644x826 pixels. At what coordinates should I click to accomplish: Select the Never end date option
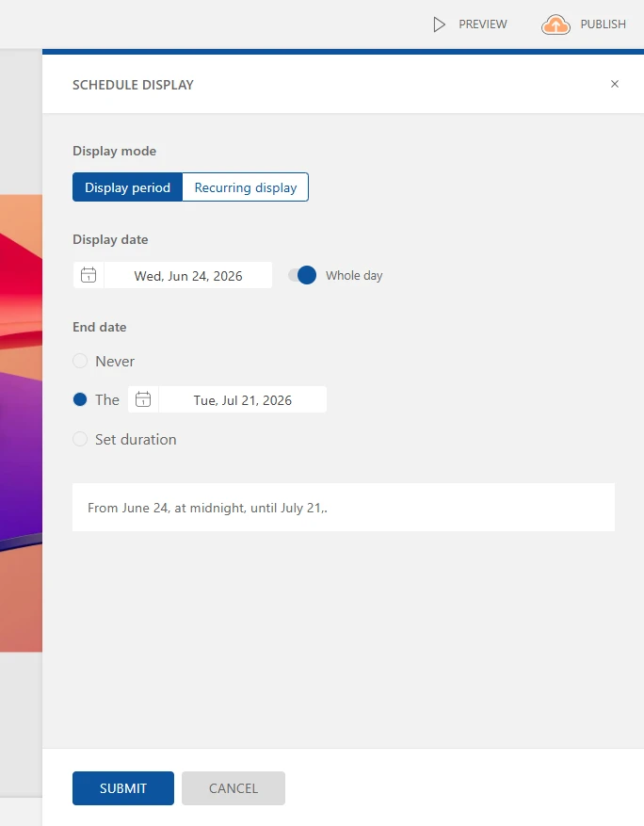point(80,361)
